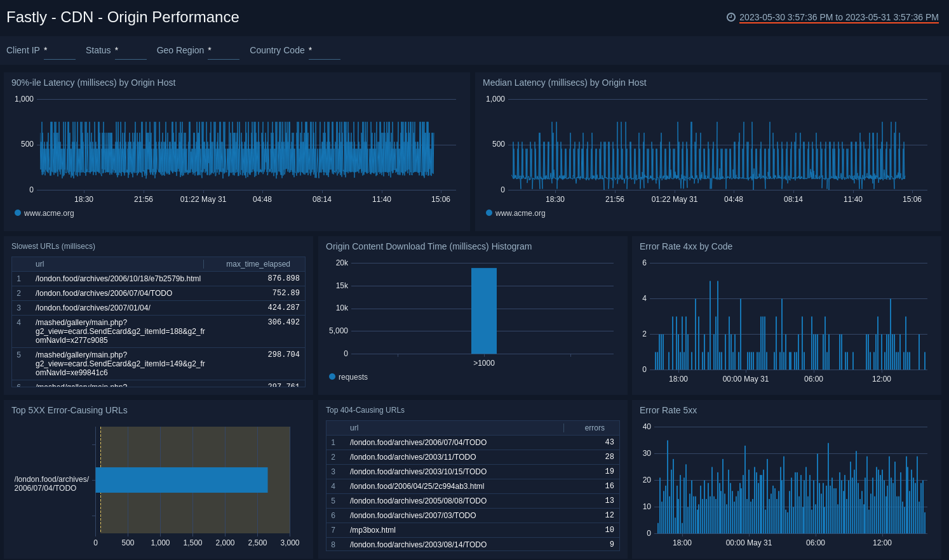Select the >1000 bar in the histogram
The height and width of the screenshot is (560, 949).
[484, 310]
